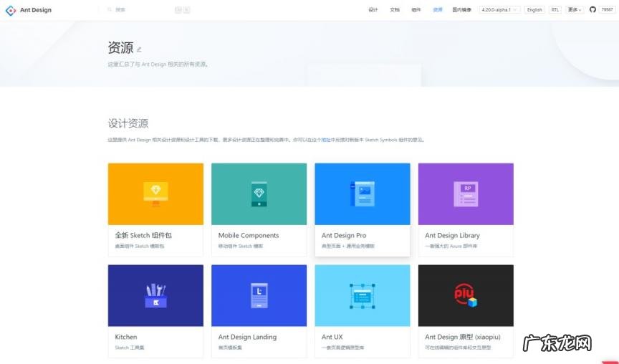Click the 桌面组件 Sketch 模板包 subtitle
Image resolution: width=619 pixels, height=364 pixels.
pyautogui.click(x=140, y=246)
